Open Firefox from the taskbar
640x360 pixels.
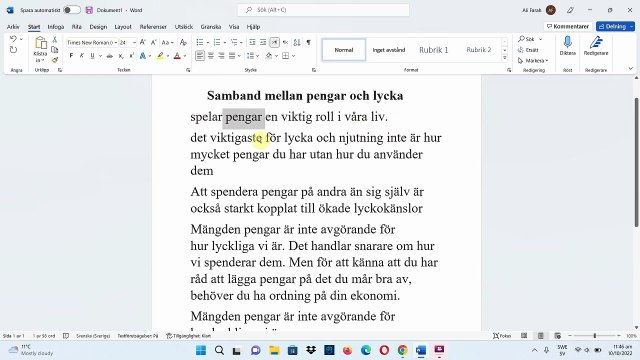[x=347, y=350]
